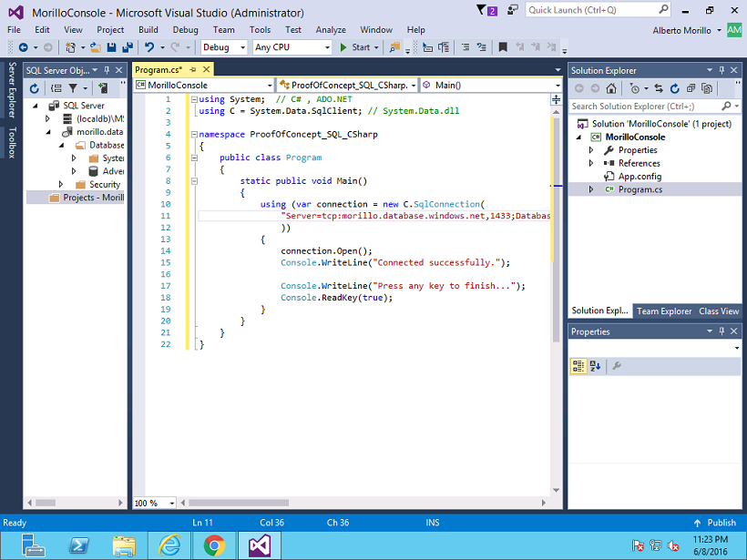Expand the (localdb) server node
The height and width of the screenshot is (560, 747).
pyautogui.click(x=47, y=118)
